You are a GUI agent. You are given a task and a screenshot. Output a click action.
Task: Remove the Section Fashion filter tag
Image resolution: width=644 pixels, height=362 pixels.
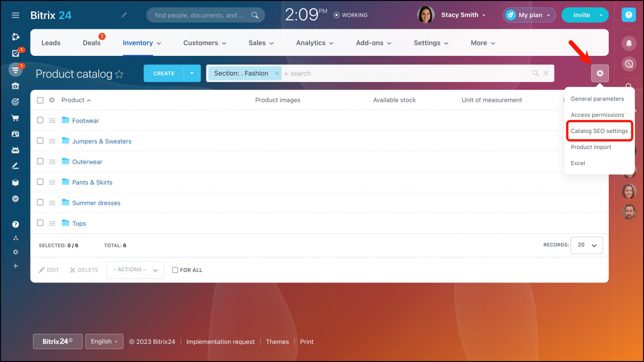coord(277,74)
